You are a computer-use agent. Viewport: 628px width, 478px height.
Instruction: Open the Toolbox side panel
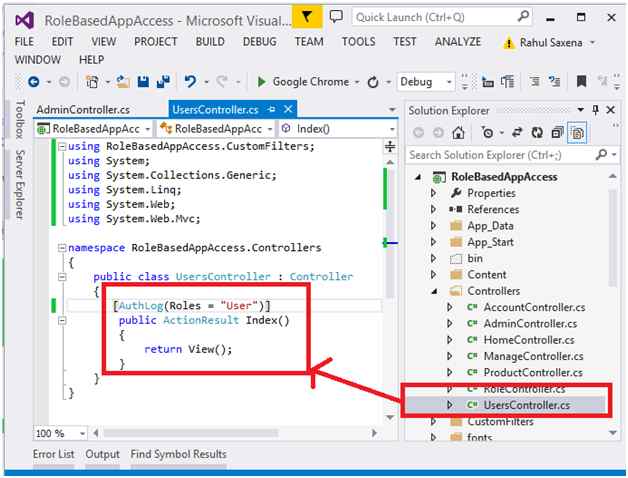(x=20, y=119)
